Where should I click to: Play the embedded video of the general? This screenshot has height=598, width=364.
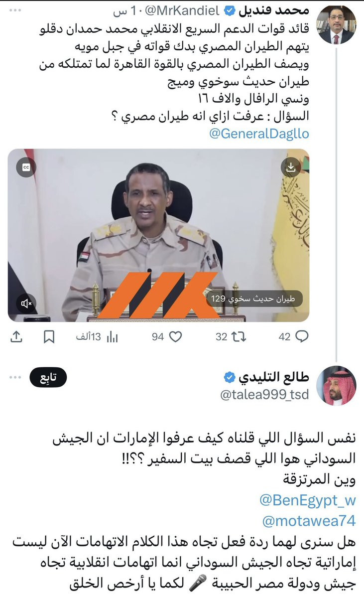tap(158, 235)
